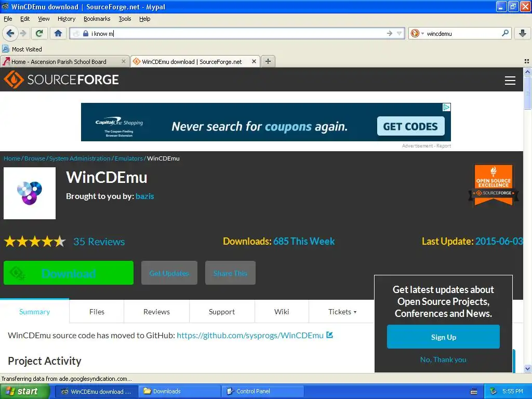Open the File menu
This screenshot has height=399, width=532.
(x=8, y=19)
